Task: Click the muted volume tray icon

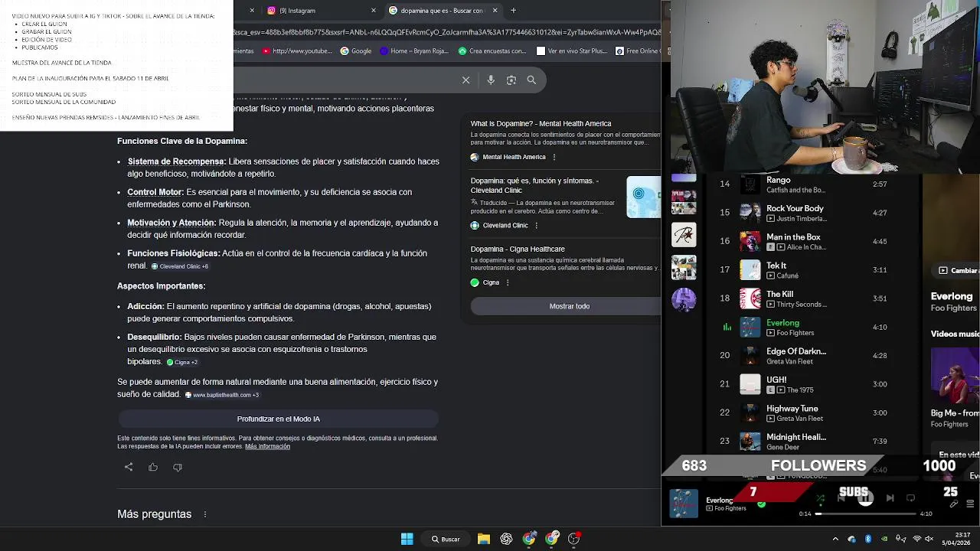Action: click(x=929, y=539)
